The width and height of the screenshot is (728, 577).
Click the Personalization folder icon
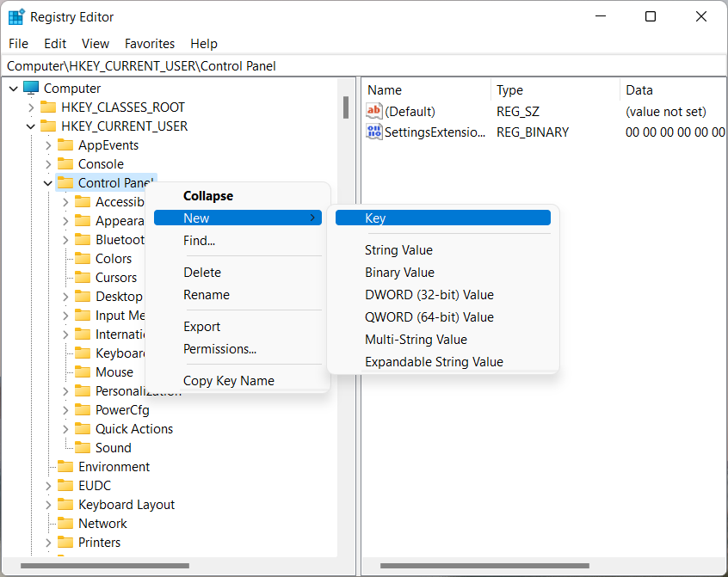pos(83,391)
